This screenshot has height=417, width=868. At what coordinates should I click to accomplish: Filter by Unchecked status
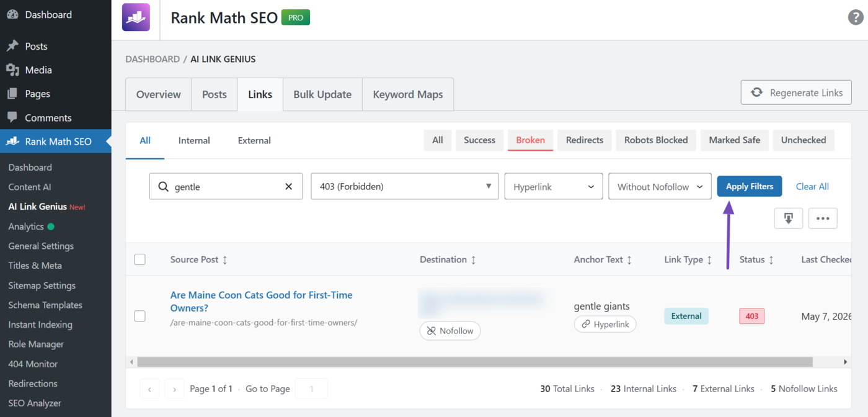point(804,140)
